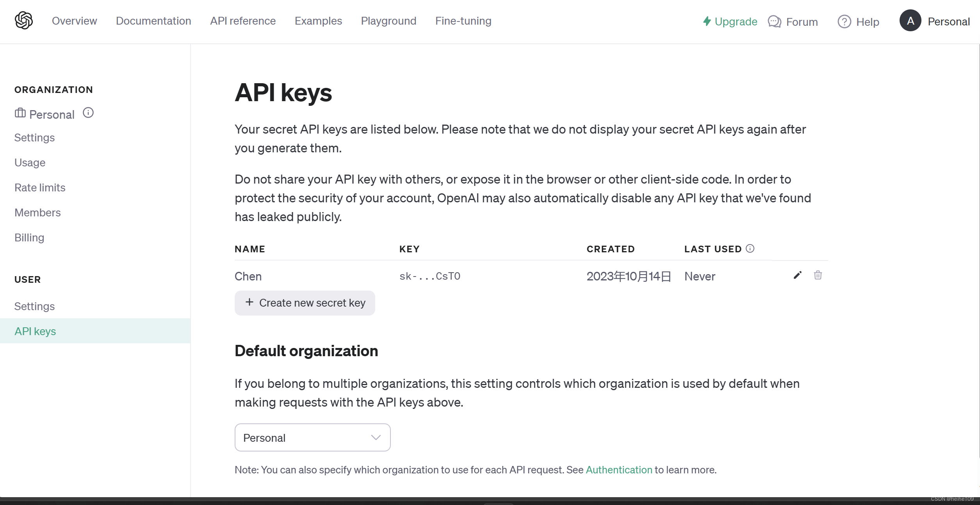Open the Fine-tuning navigation item
The height and width of the screenshot is (505, 980).
point(463,21)
